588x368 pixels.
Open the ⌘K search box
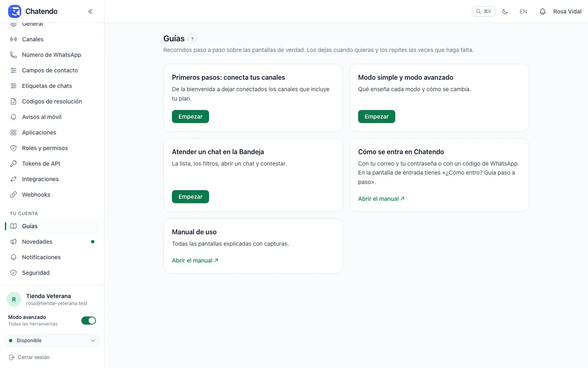click(x=483, y=11)
